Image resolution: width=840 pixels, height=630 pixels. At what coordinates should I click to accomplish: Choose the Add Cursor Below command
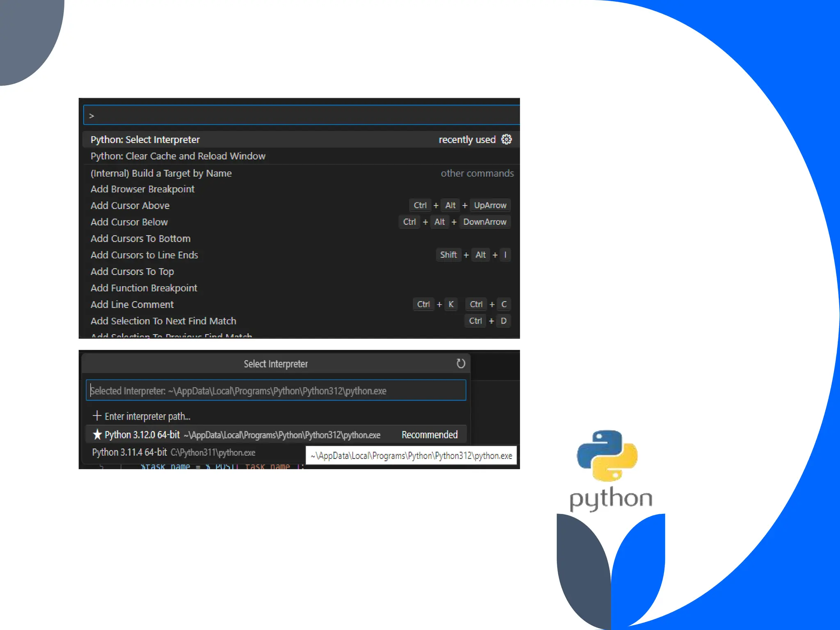pyautogui.click(x=129, y=222)
